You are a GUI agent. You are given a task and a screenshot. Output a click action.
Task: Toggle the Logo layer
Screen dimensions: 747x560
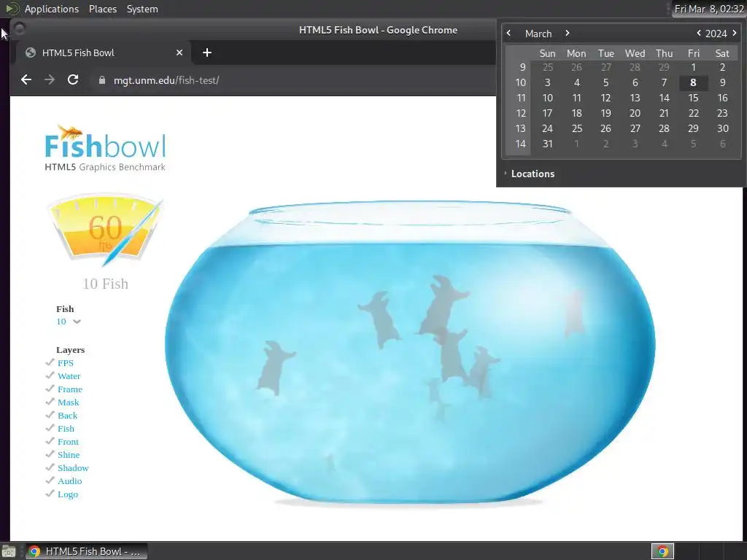point(50,494)
